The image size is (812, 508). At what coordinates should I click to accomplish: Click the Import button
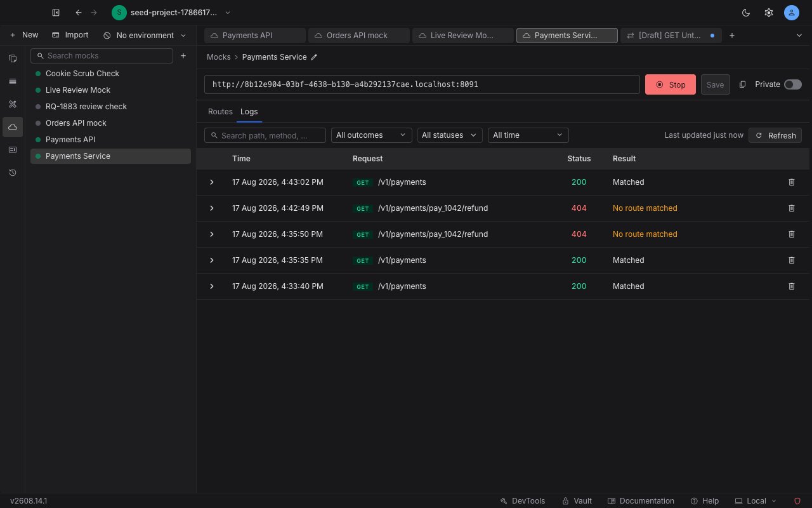[x=70, y=36]
